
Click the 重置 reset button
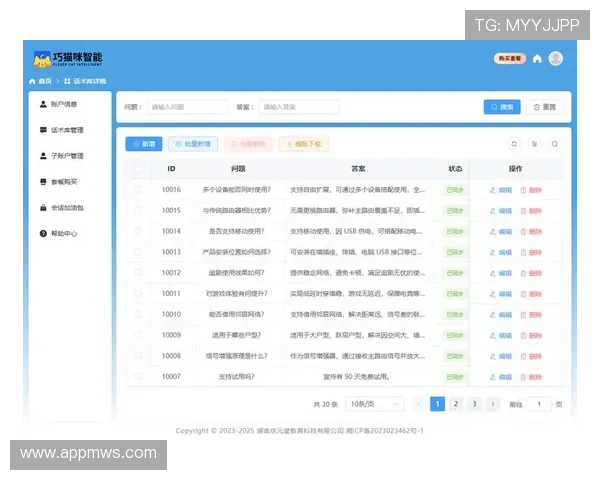click(x=545, y=107)
